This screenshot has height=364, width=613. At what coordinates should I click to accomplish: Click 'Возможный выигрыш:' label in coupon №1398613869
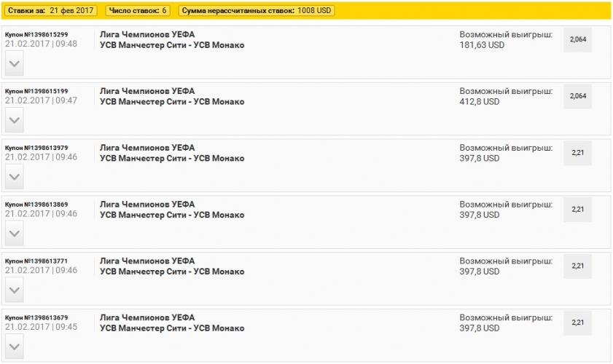point(506,205)
